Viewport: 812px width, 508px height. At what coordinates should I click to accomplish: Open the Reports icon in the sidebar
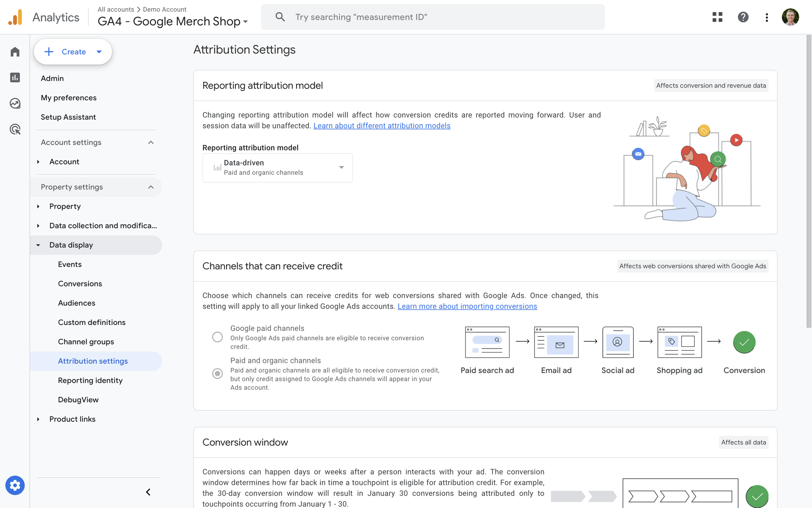tap(15, 77)
